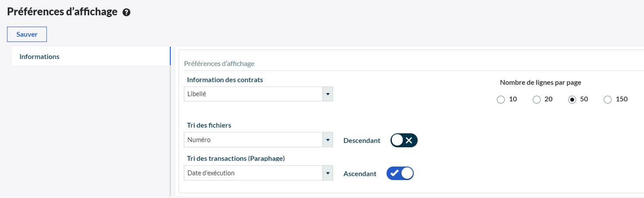
Task: Click the arrow next to Numéro field
Action: click(x=328, y=140)
